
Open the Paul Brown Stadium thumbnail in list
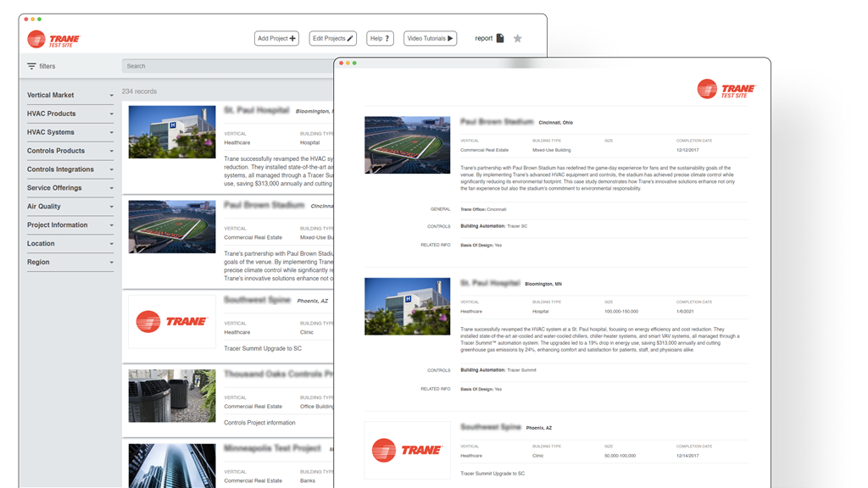[x=172, y=227]
